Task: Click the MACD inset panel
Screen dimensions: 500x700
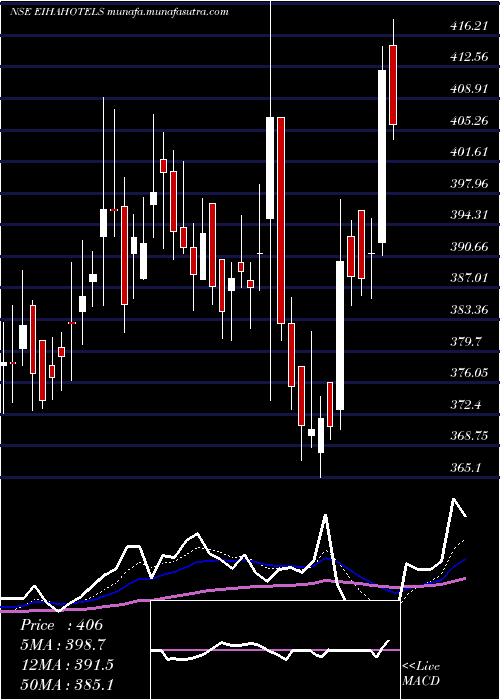Action: tap(275, 650)
